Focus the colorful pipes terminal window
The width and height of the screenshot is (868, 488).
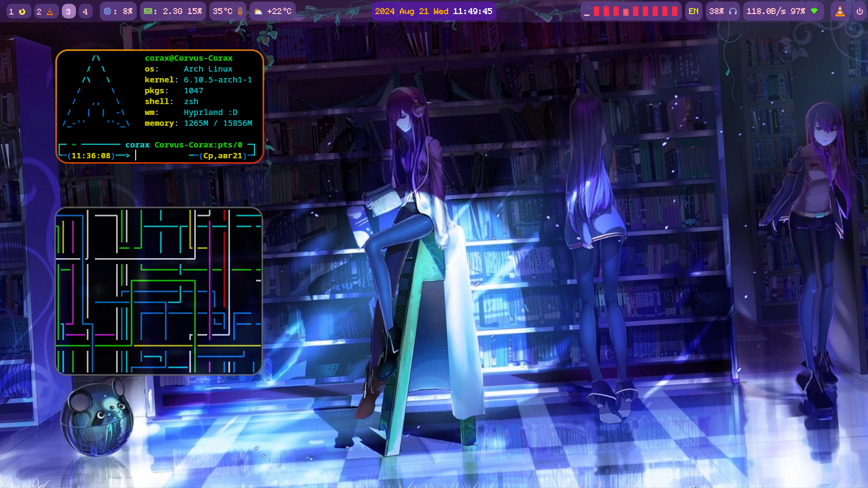point(159,291)
